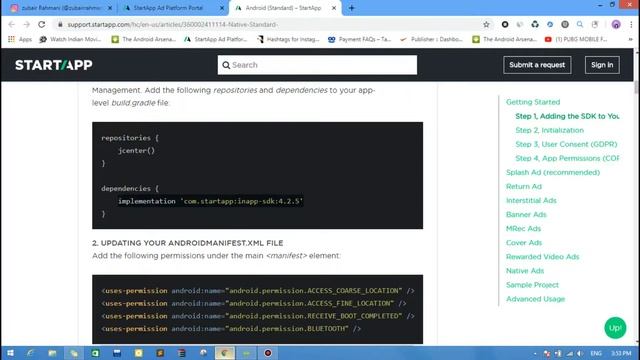Open the red record taskbar icon

coord(268,353)
